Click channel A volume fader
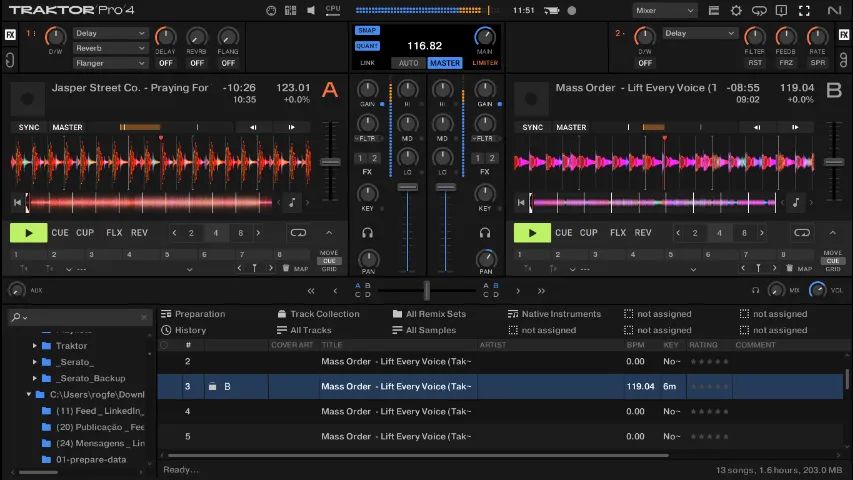 coord(407,187)
